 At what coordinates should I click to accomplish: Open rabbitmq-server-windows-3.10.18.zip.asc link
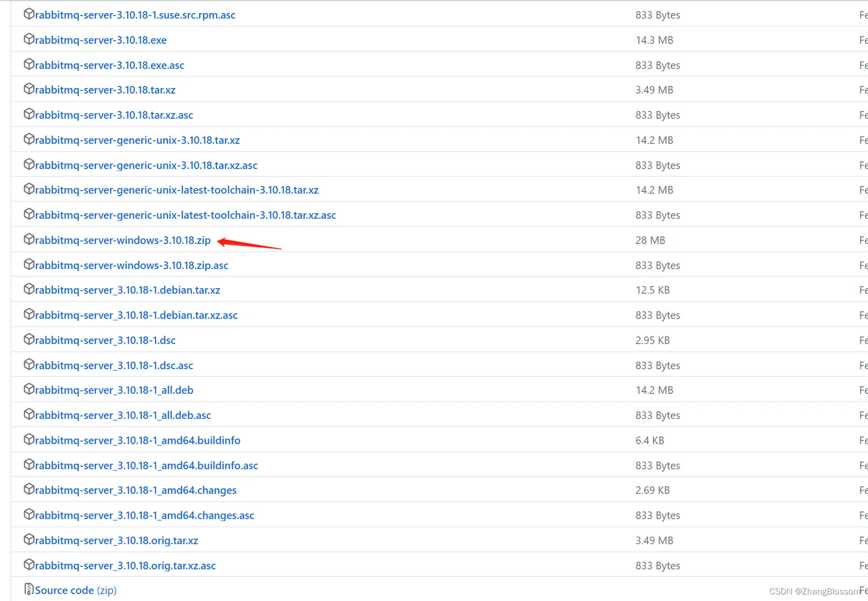coord(131,265)
